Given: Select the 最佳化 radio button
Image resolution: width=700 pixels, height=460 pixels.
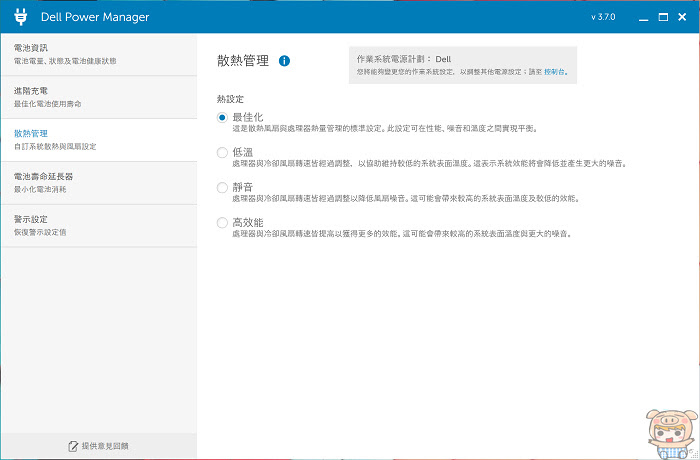Looking at the screenshot, I should pyautogui.click(x=222, y=117).
